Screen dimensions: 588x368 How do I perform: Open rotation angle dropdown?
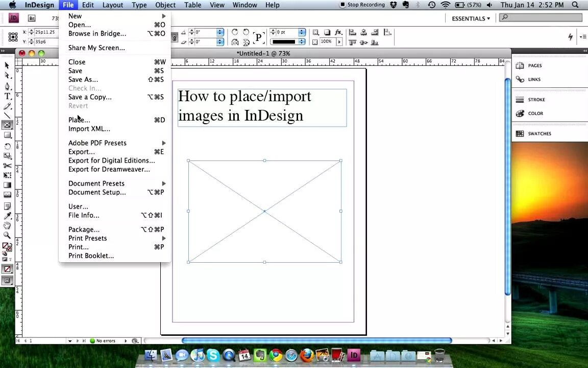coord(220,32)
